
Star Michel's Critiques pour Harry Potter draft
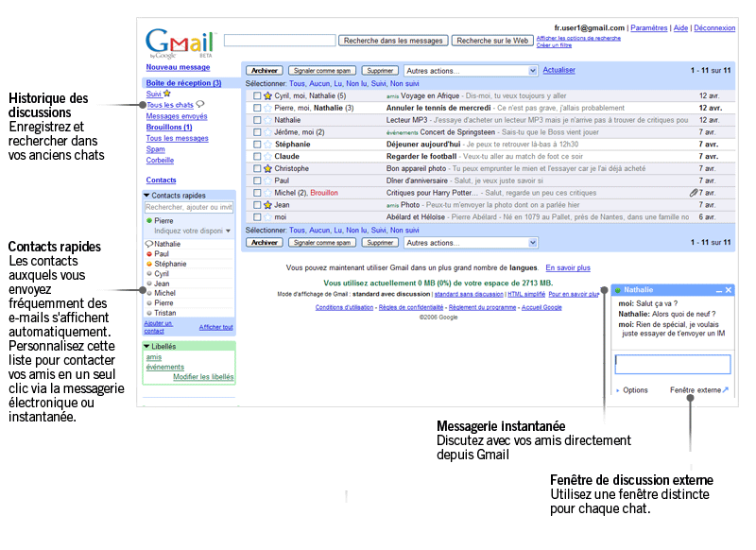[x=268, y=193]
